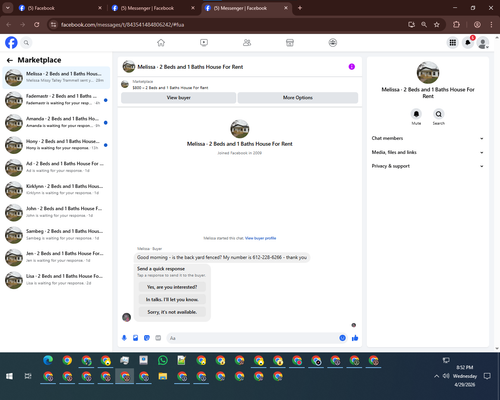
Task: Open the Chrome extensions puzzle icon
Action: pyautogui.click(x=456, y=25)
